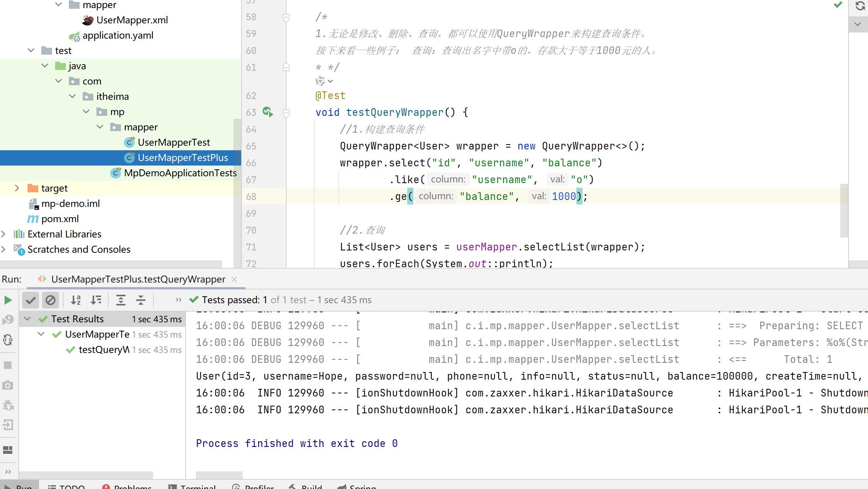The width and height of the screenshot is (868, 489).
Task: Open the Terminal tool window tab
Action: click(x=193, y=486)
